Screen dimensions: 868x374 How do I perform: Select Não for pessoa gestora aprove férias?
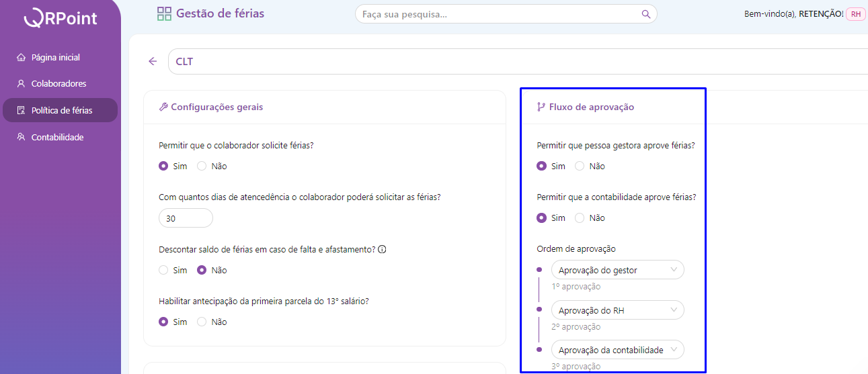point(580,166)
